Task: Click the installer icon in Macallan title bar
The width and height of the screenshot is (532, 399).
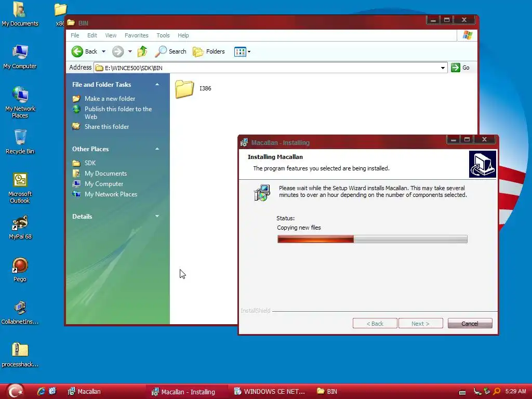Action: coord(244,143)
